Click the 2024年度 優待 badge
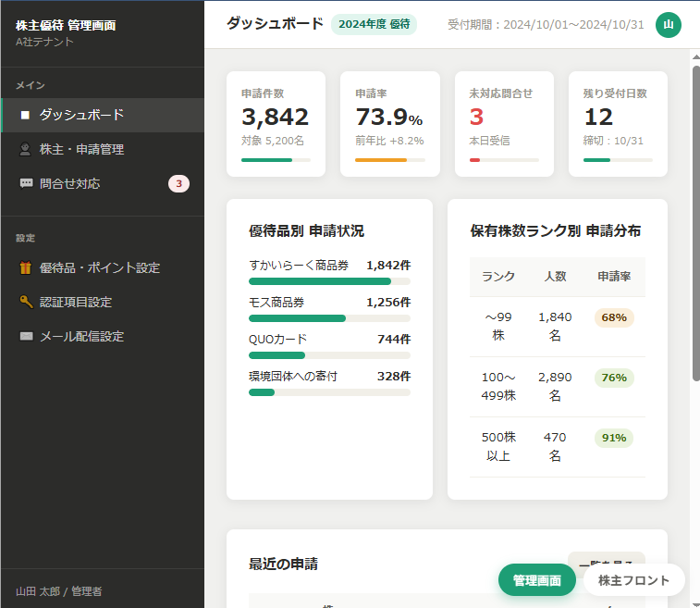 (x=375, y=24)
